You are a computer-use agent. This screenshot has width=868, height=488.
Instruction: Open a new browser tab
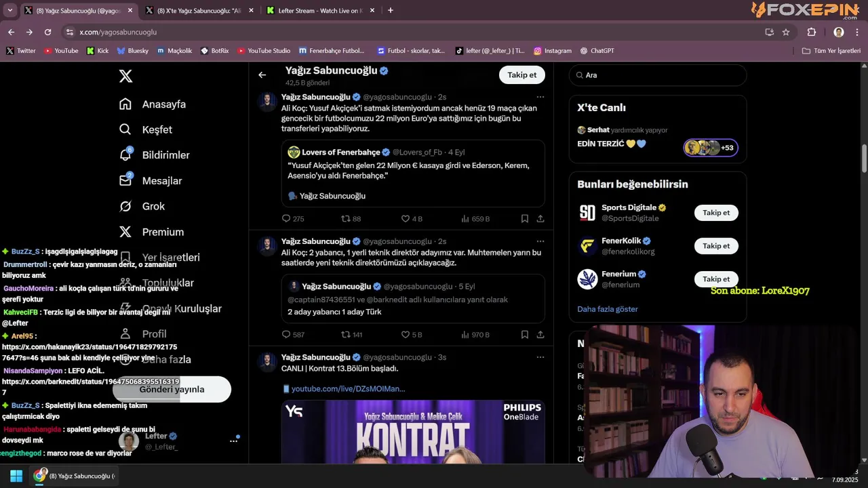390,10
